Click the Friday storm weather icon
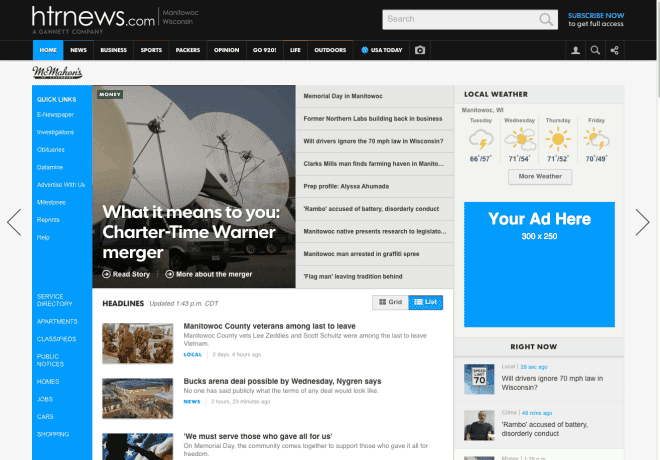Image resolution: width=660 pixels, height=460 pixels. point(596,139)
